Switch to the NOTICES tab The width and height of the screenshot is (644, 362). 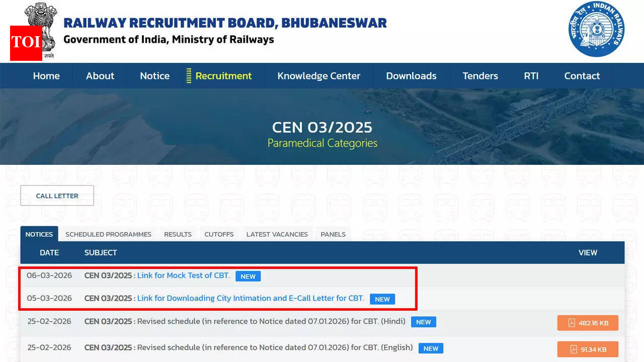[39, 234]
